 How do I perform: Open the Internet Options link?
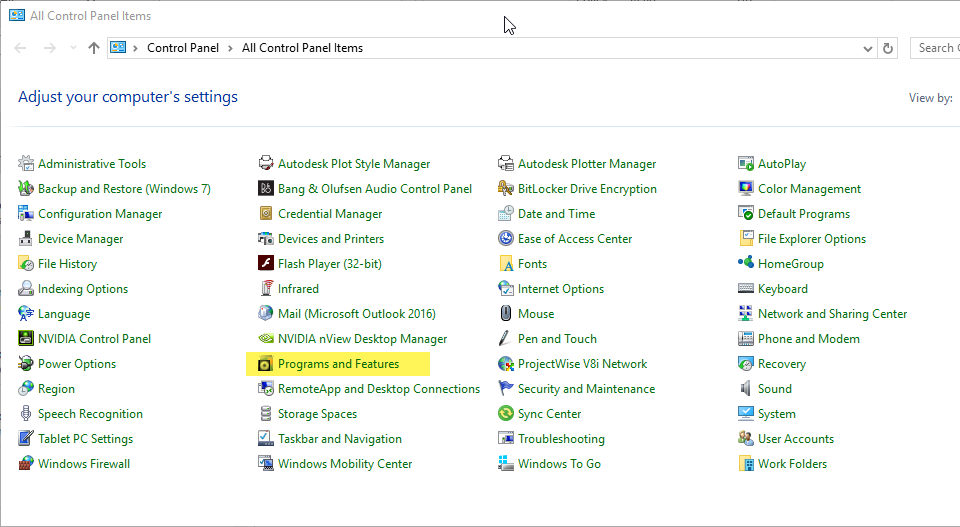(561, 288)
